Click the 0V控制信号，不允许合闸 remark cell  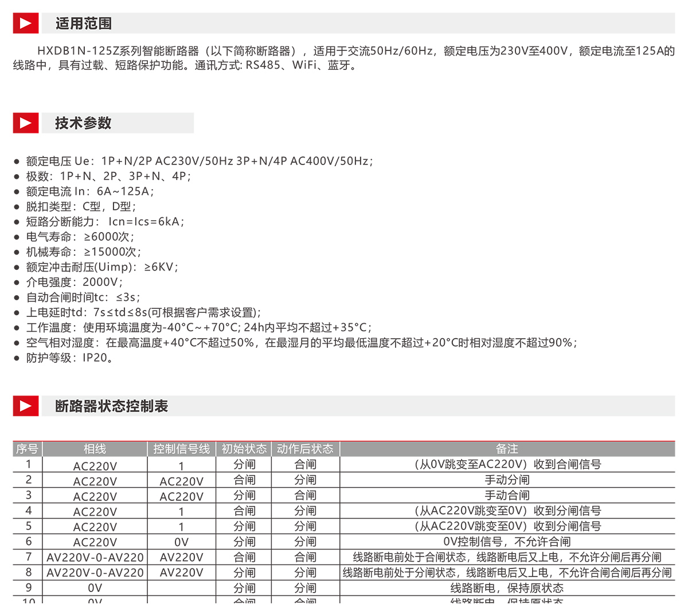pos(507,542)
